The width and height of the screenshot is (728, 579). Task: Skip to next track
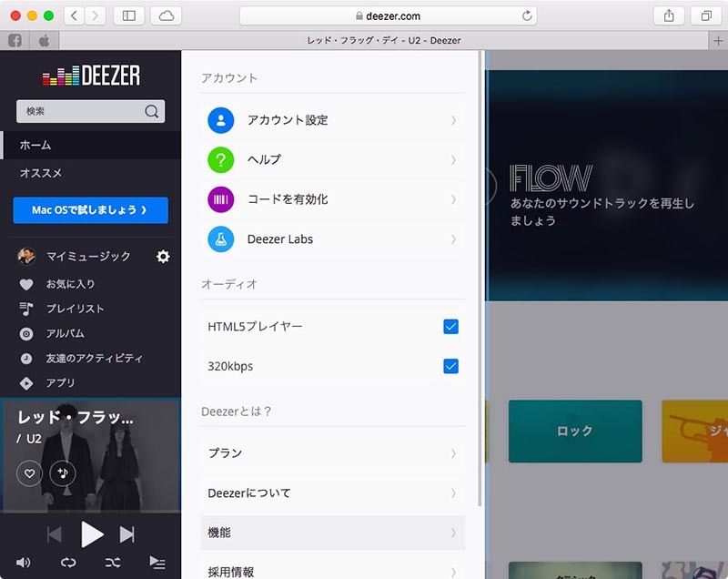[126, 534]
